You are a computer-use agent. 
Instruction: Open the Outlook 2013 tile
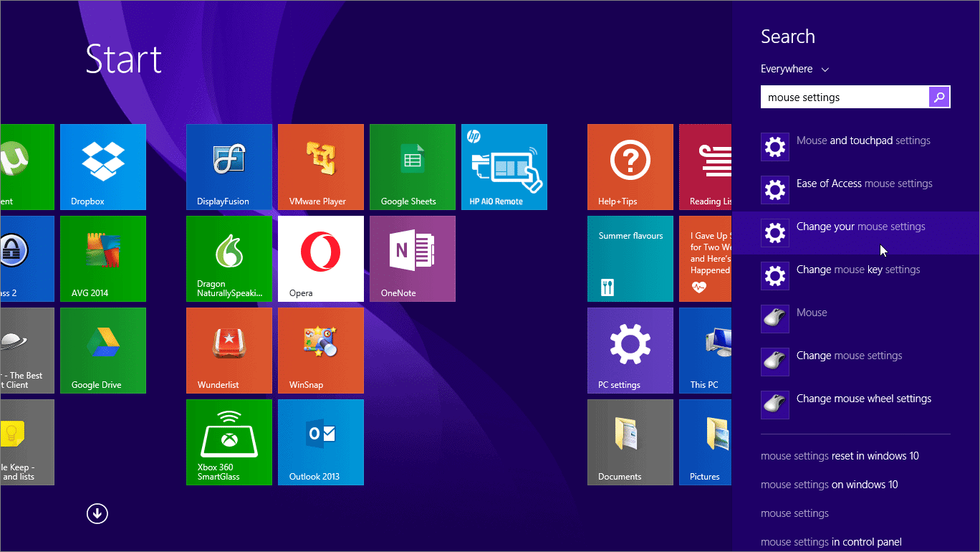[321, 442]
